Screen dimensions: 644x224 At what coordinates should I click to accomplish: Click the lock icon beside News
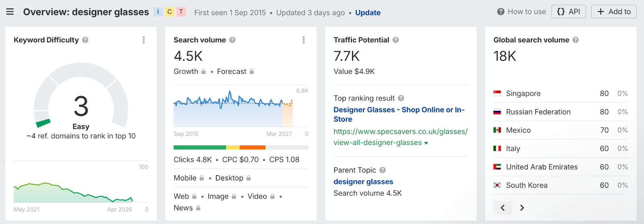(198, 208)
